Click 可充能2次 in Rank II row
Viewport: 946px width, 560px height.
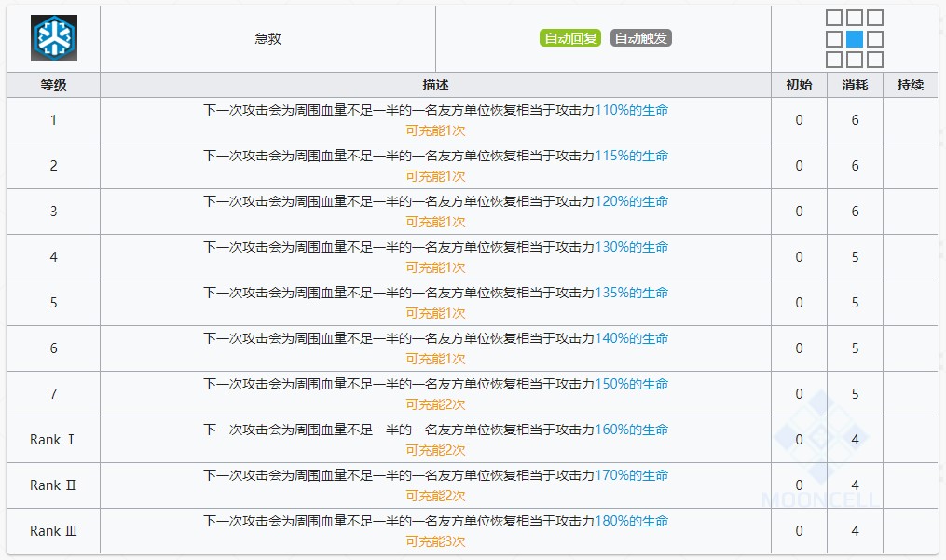point(435,496)
